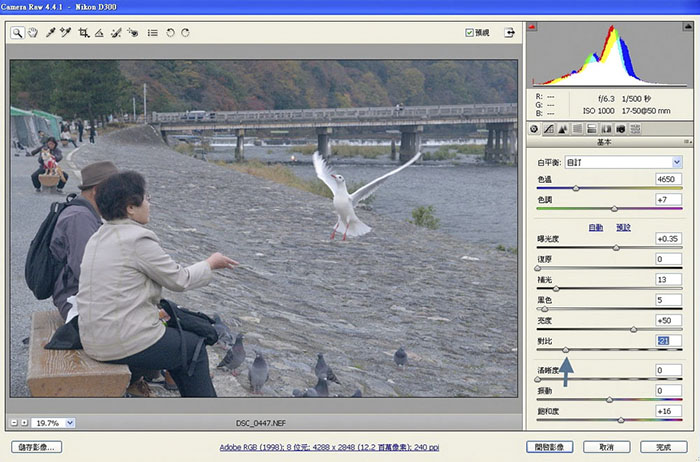Screen dimensions: 700x462
Task: Rotate image 90° counterclockwise
Action: [170, 33]
